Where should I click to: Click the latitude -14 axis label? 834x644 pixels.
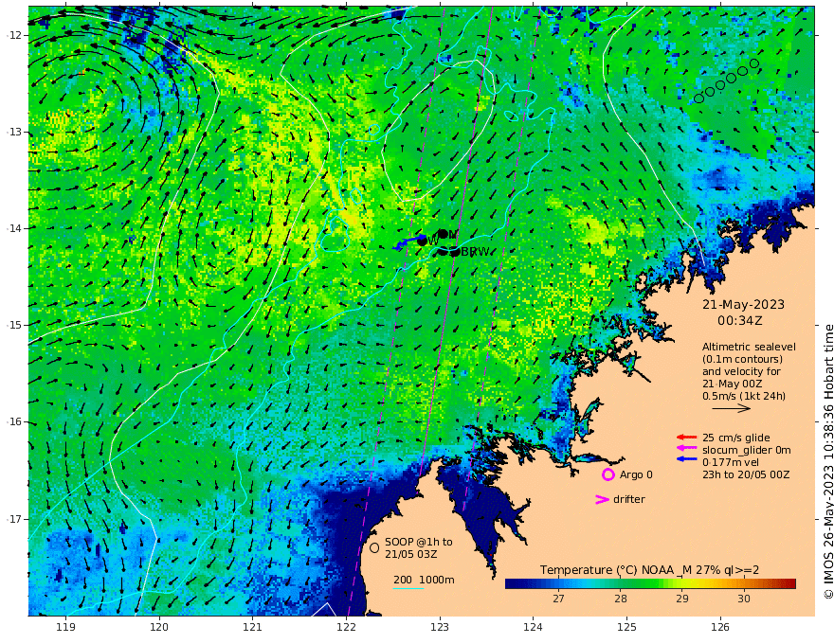pyautogui.click(x=14, y=228)
